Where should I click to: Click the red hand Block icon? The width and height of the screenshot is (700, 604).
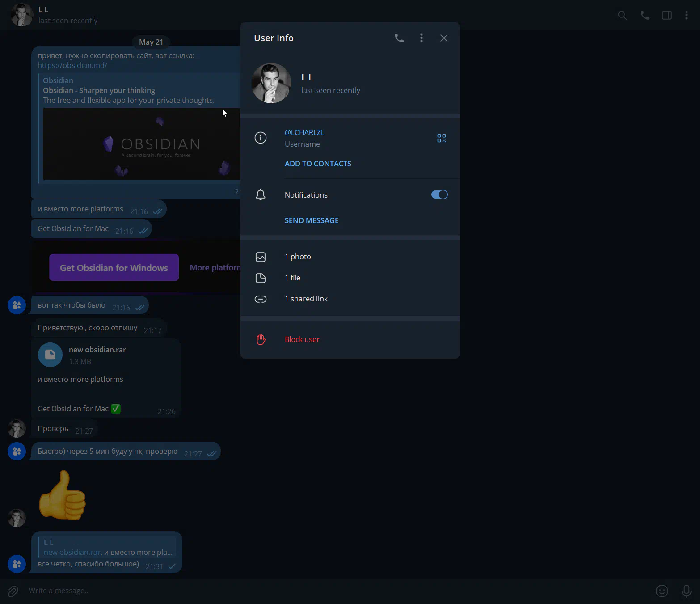click(261, 340)
